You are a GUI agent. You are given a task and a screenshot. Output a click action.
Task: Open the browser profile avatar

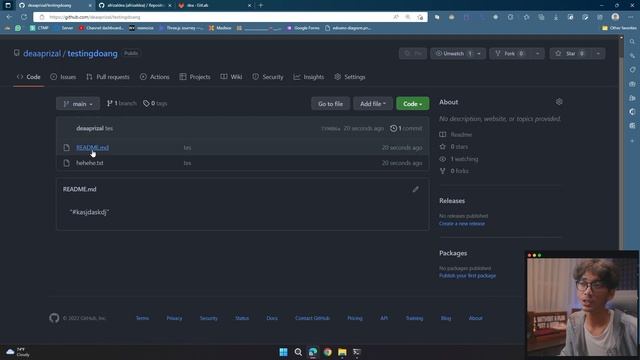(615, 17)
